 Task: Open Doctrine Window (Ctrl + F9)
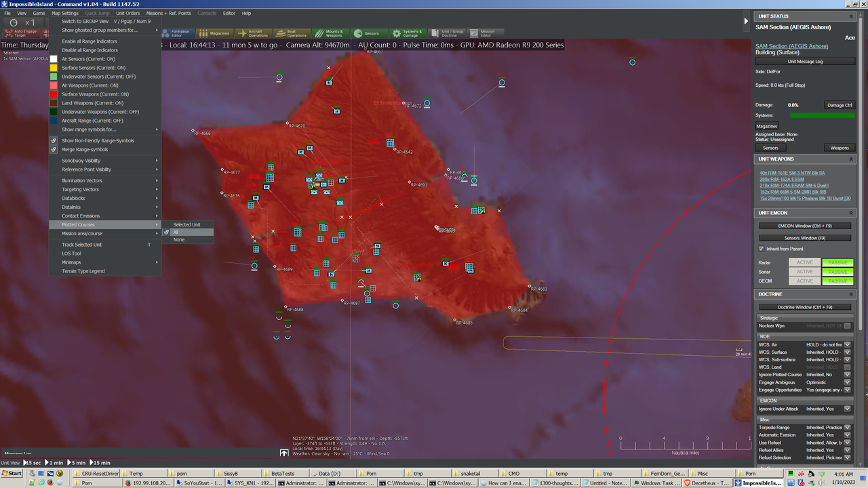pyautogui.click(x=804, y=307)
